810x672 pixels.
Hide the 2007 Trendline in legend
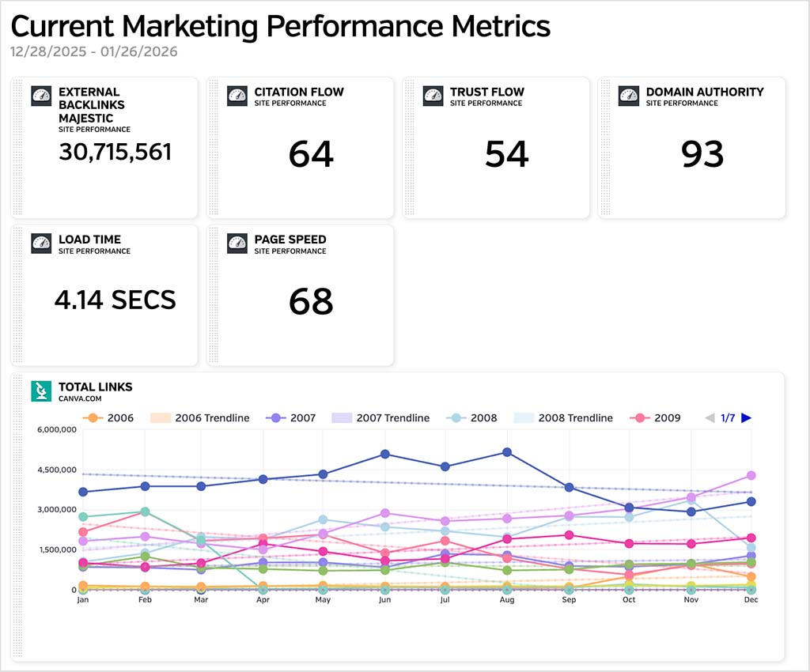pyautogui.click(x=383, y=417)
